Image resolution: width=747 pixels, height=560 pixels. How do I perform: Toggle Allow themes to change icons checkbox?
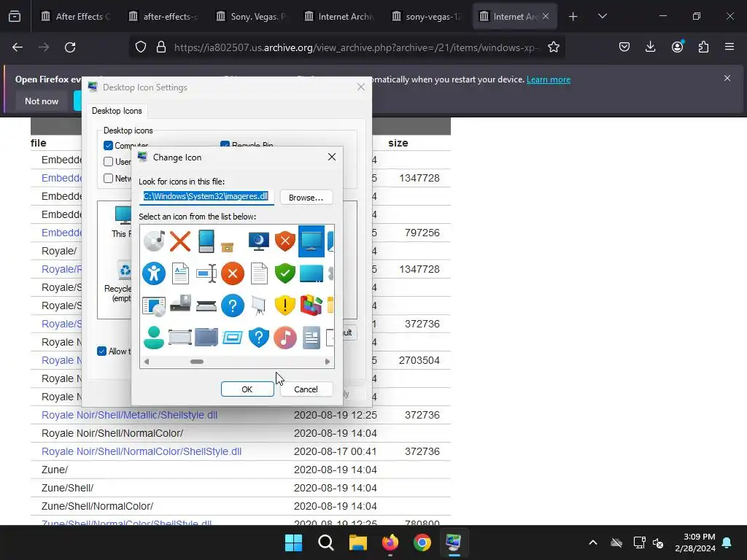pyautogui.click(x=101, y=351)
